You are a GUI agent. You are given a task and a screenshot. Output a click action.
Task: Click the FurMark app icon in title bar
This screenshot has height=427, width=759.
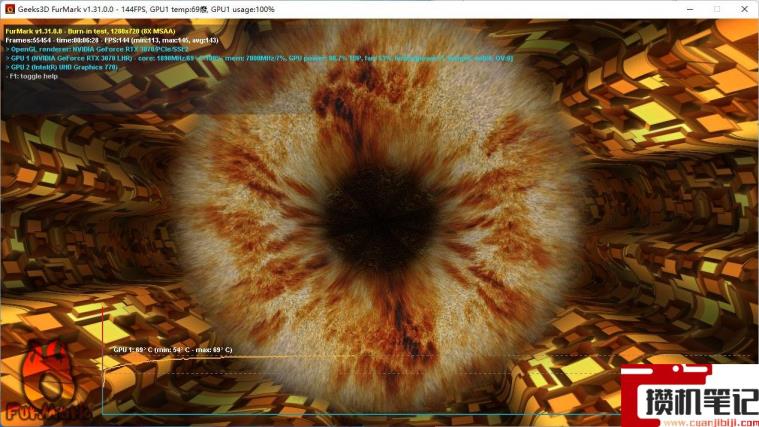coord(9,9)
